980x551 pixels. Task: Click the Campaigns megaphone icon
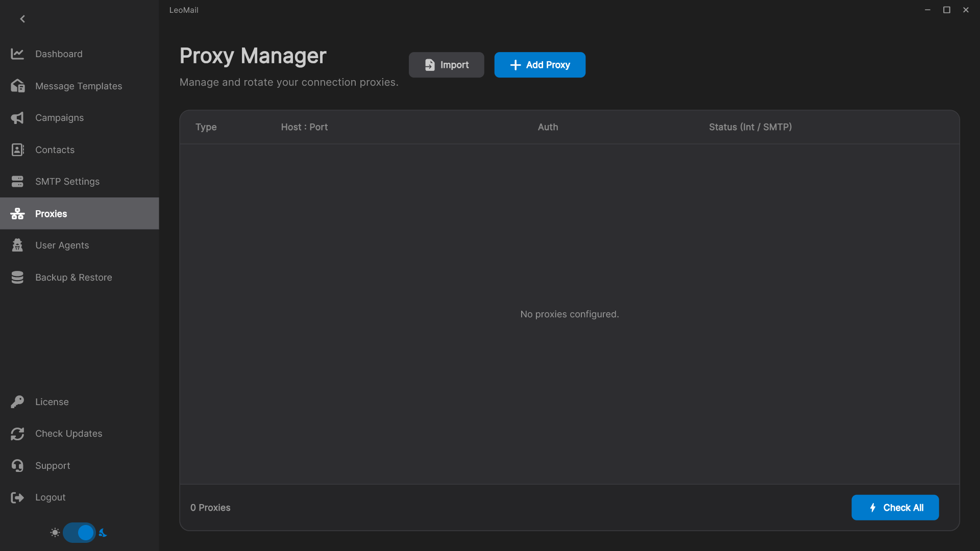(17, 118)
